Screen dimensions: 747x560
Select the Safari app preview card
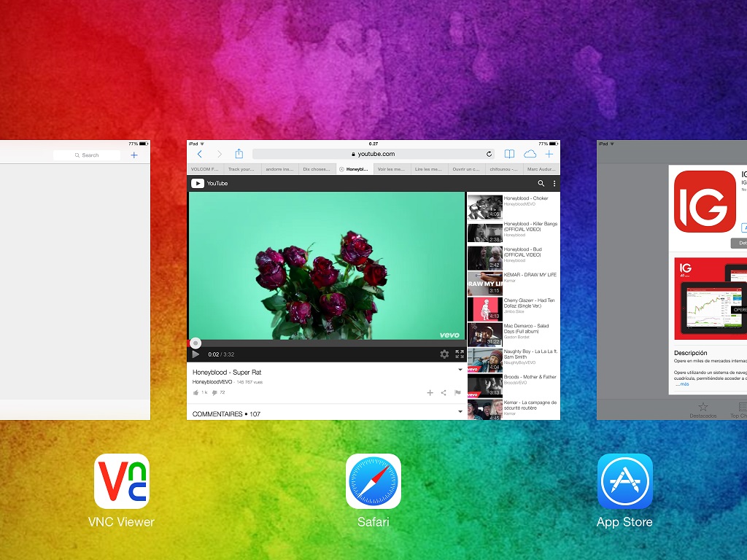pyautogui.click(x=373, y=280)
